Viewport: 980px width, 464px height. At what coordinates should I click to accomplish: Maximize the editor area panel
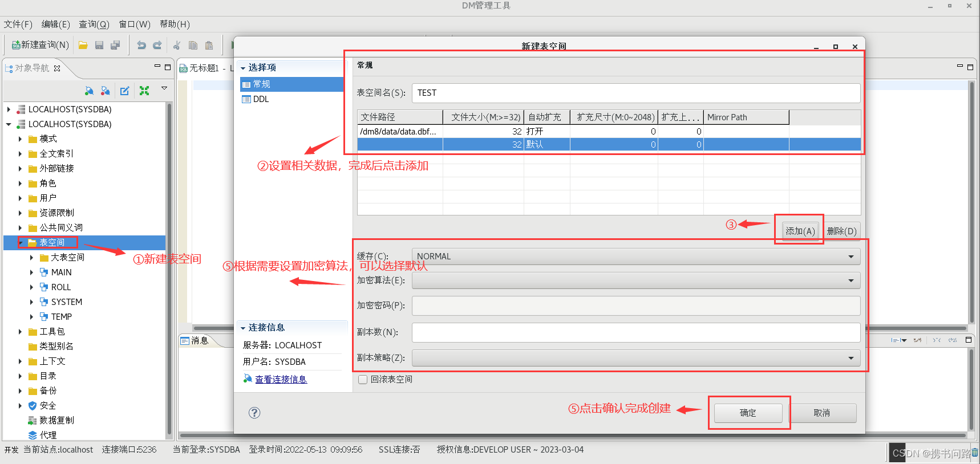tap(970, 67)
